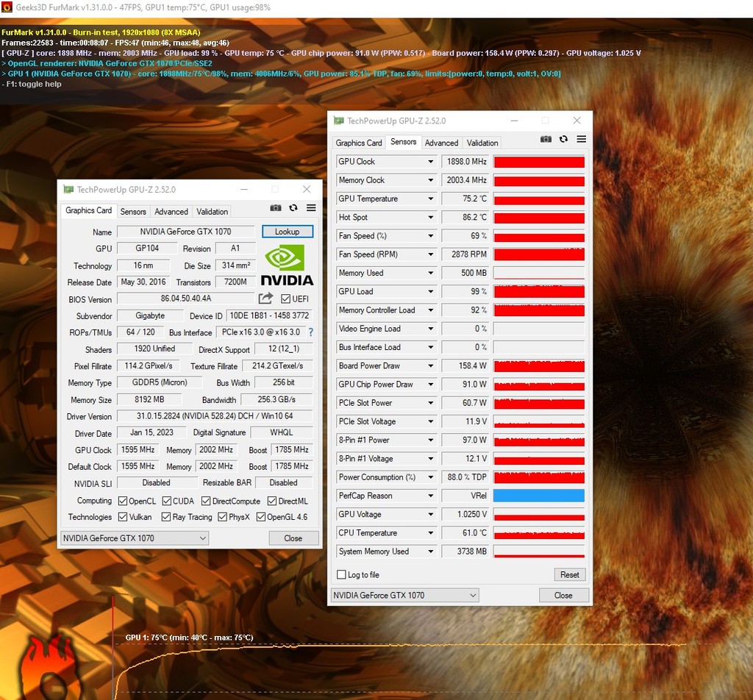Click Board Power Draw value 158.4 W
The width and height of the screenshot is (753, 700).
click(465, 366)
